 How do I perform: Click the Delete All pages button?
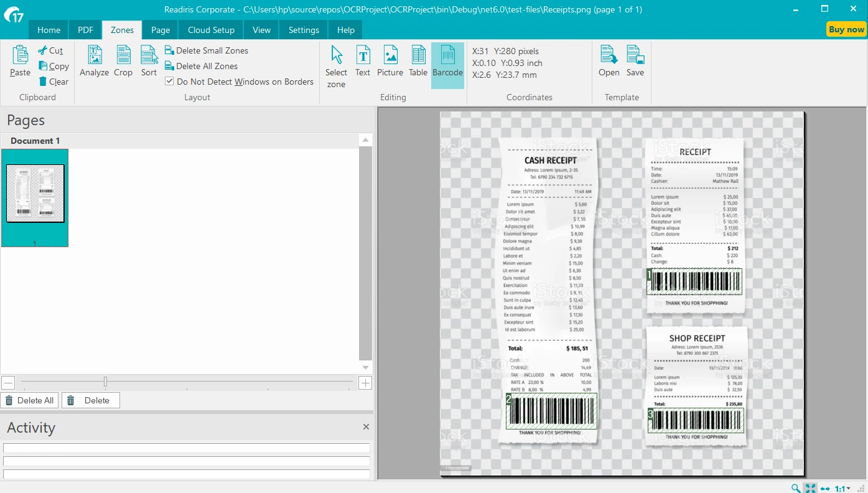29,400
